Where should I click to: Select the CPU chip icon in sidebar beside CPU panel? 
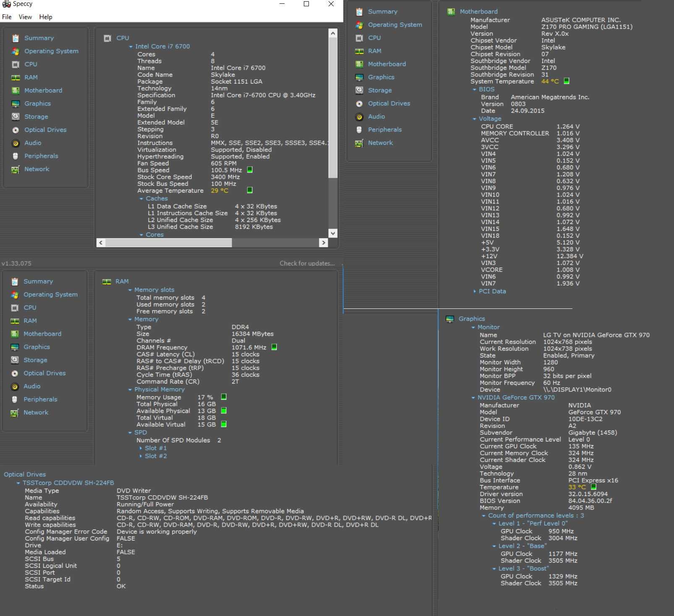coord(16,64)
